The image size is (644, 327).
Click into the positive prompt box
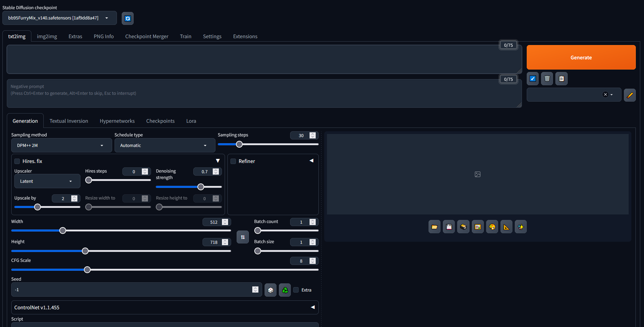point(264,59)
